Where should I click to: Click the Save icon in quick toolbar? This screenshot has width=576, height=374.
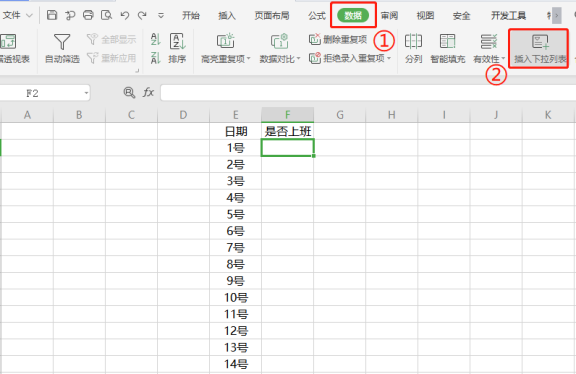pos(52,15)
